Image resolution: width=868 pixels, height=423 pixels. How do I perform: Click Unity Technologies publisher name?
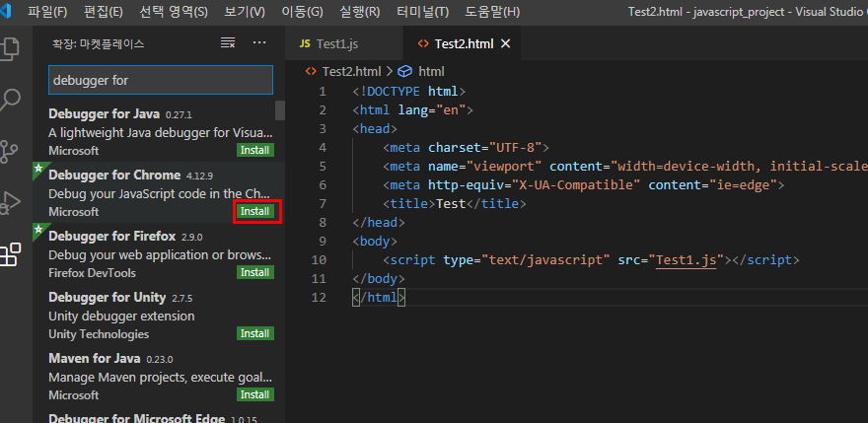99,334
